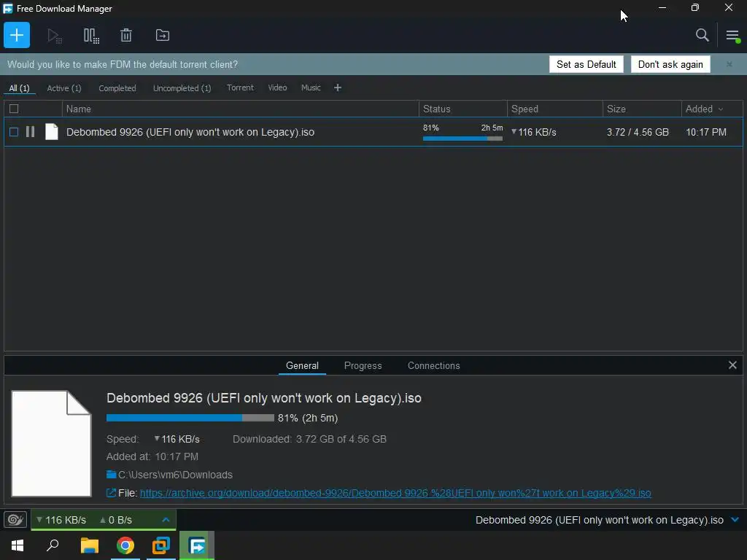Open File Explorer from the taskbar
Screen dimensions: 747x560
(90, 545)
